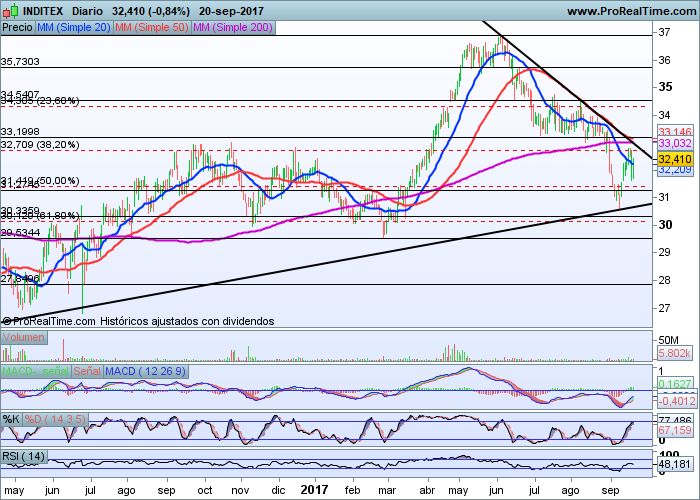Click the yellow 32,410 current price tag
The height and width of the screenshot is (500, 700).
tap(675, 159)
